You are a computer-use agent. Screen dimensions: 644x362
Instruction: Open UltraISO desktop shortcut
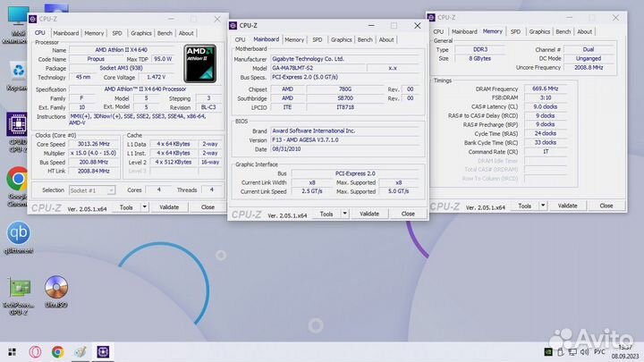point(55,287)
